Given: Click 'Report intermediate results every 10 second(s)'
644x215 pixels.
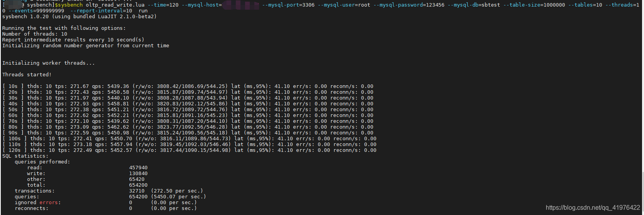Looking at the screenshot, I should click(x=73, y=40).
